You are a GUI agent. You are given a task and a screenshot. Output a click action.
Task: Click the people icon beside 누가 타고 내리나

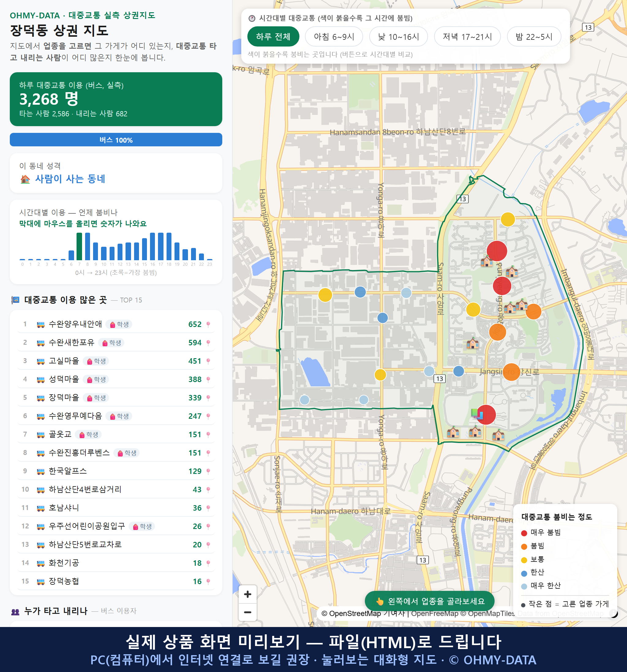[x=15, y=611]
